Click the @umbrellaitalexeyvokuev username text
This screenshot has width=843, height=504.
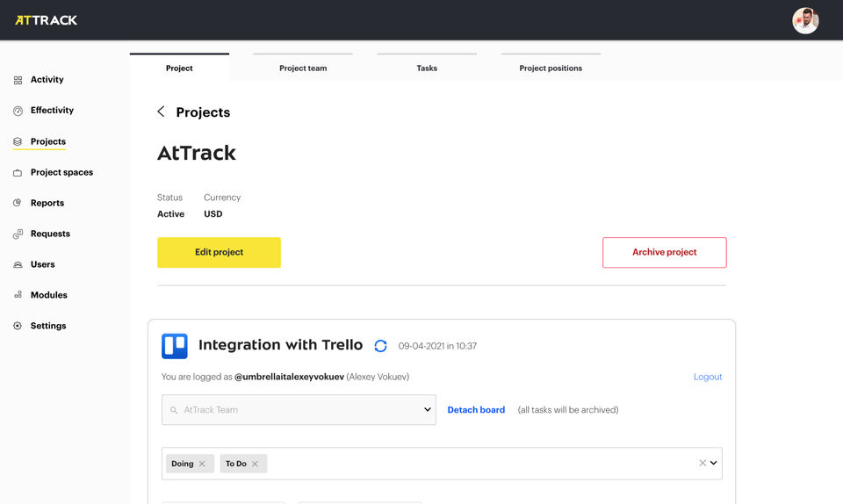pyautogui.click(x=289, y=377)
